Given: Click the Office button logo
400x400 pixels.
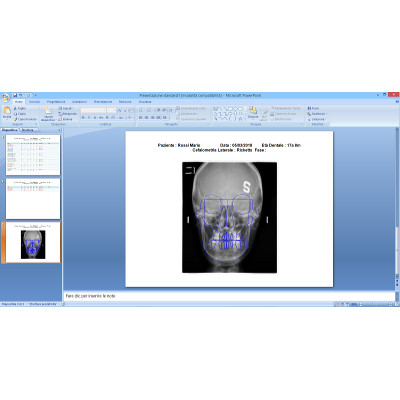Looking at the screenshot, I should (x=6, y=98).
